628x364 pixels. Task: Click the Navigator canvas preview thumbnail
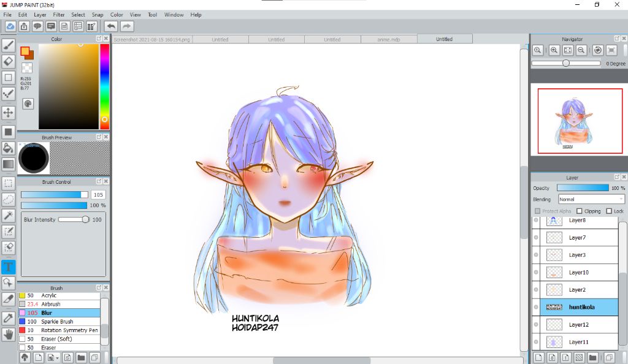point(580,121)
